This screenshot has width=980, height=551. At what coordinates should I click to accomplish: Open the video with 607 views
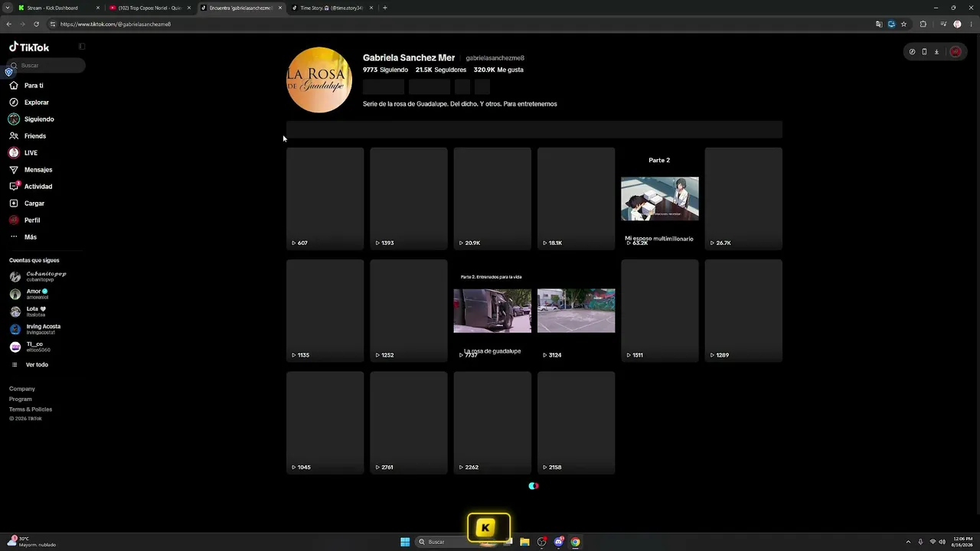click(x=325, y=199)
